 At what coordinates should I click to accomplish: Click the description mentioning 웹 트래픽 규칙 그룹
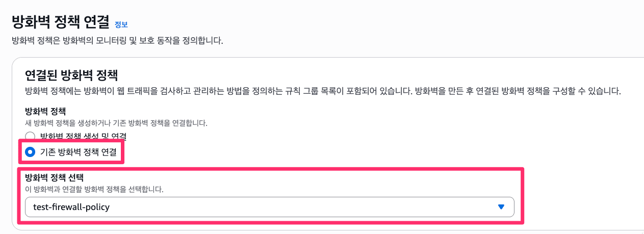322,92
